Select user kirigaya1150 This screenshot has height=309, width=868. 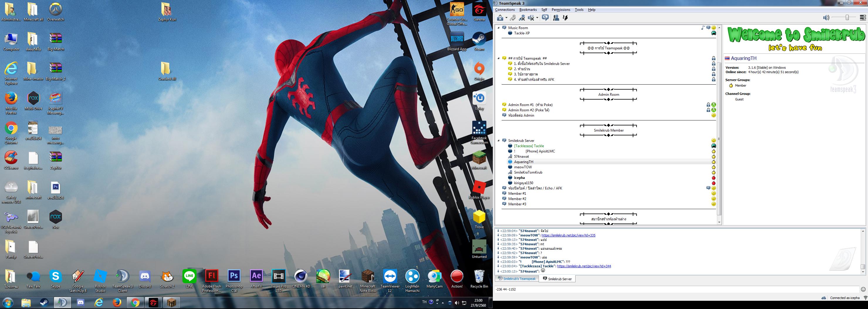(523, 183)
